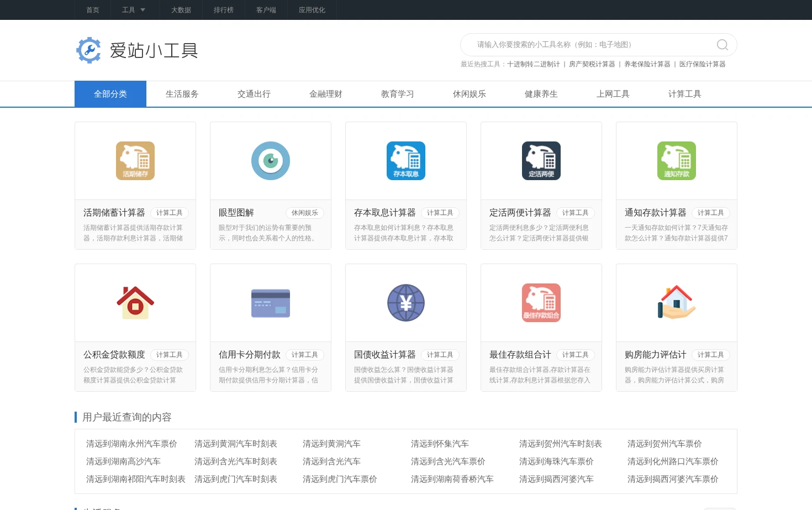
Task: Open 清远到揭西河婆汽车票价
Action: pyautogui.click(x=673, y=479)
